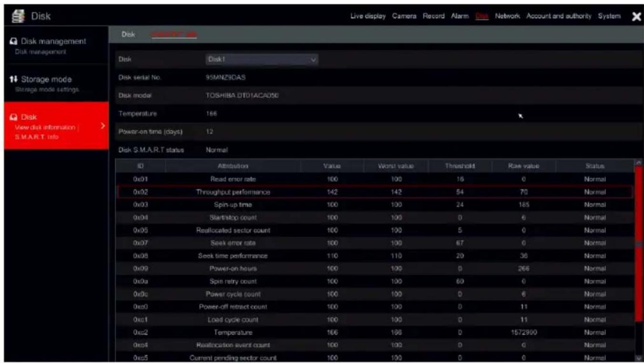Click value 110 in Seek time performance row
The width and height of the screenshot is (644, 363).
coord(333,256)
